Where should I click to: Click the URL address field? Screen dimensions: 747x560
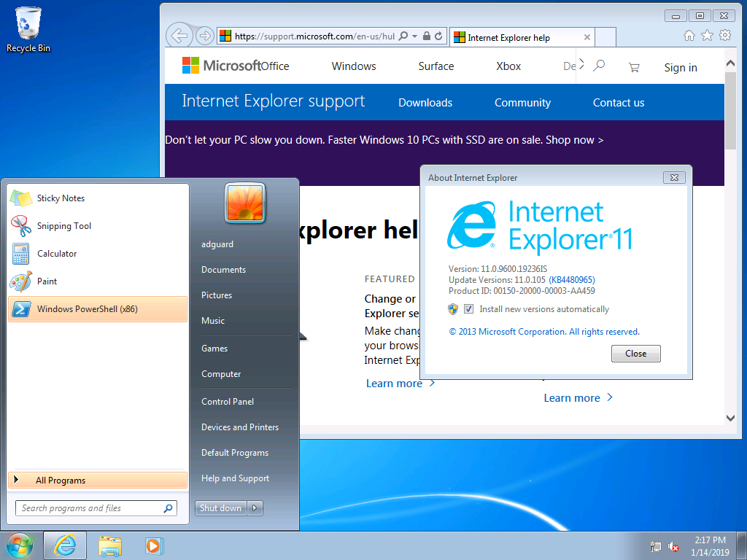[314, 36]
